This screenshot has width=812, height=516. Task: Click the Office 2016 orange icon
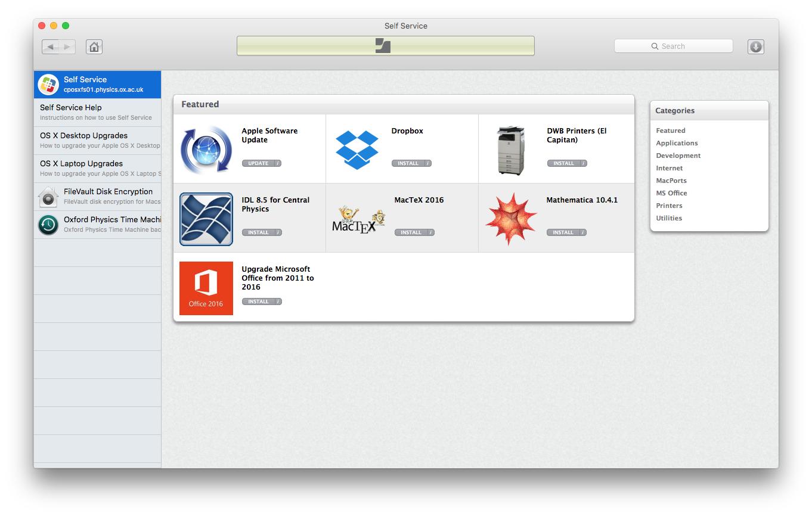pyautogui.click(x=206, y=288)
